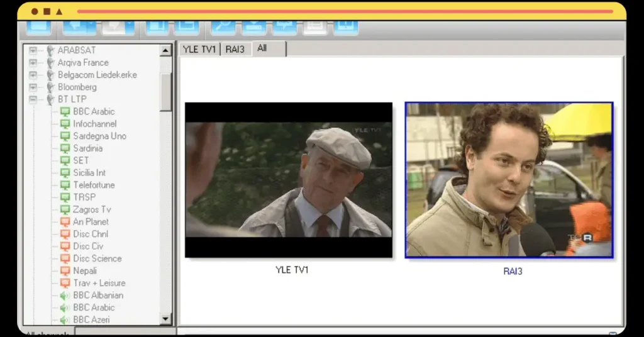Click the green TV icon for Zagros Tv
Viewport: 644px width, 337px height.
tap(65, 210)
